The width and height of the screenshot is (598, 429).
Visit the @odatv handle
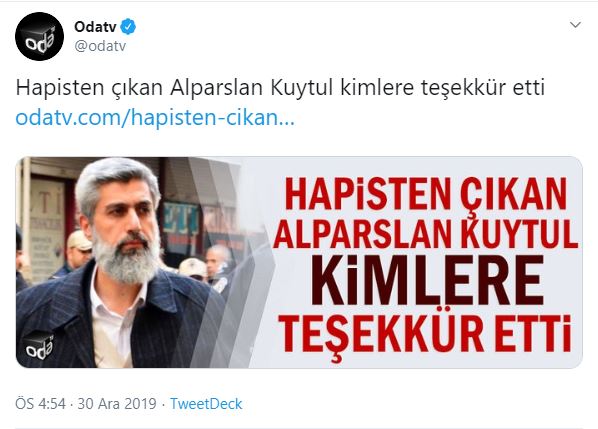tap(100, 46)
